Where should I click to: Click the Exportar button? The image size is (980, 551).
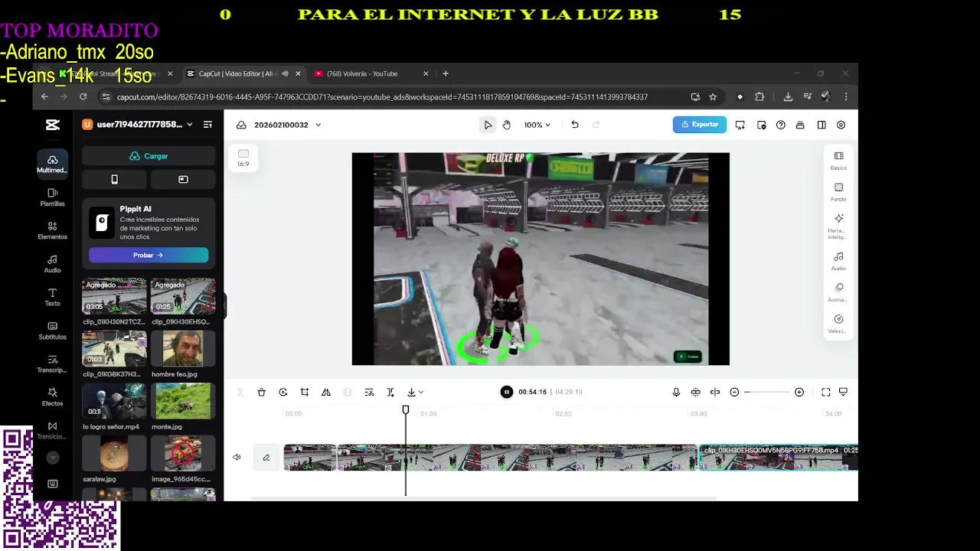700,125
